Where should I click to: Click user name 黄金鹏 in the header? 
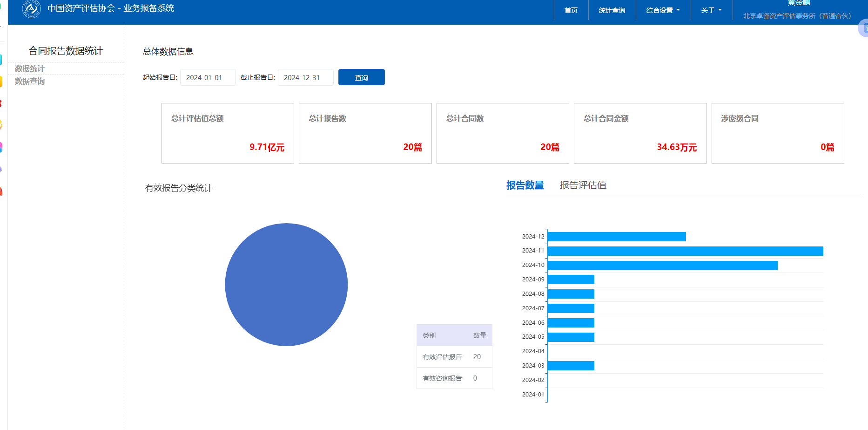coord(799,3)
